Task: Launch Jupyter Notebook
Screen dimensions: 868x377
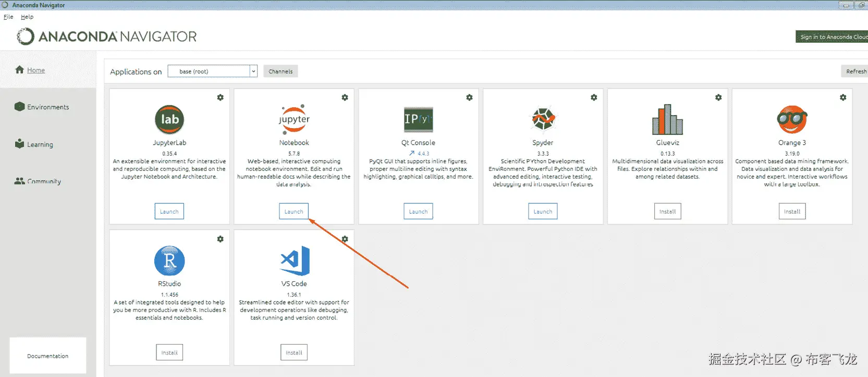Action: tap(294, 211)
